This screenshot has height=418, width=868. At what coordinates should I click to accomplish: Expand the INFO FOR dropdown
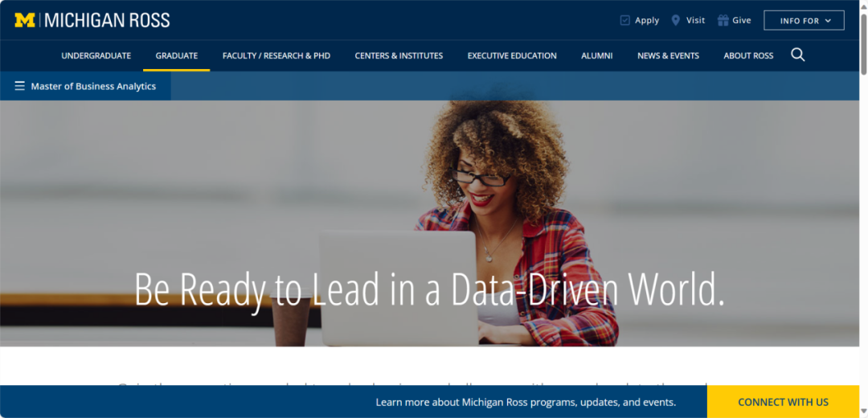point(804,20)
